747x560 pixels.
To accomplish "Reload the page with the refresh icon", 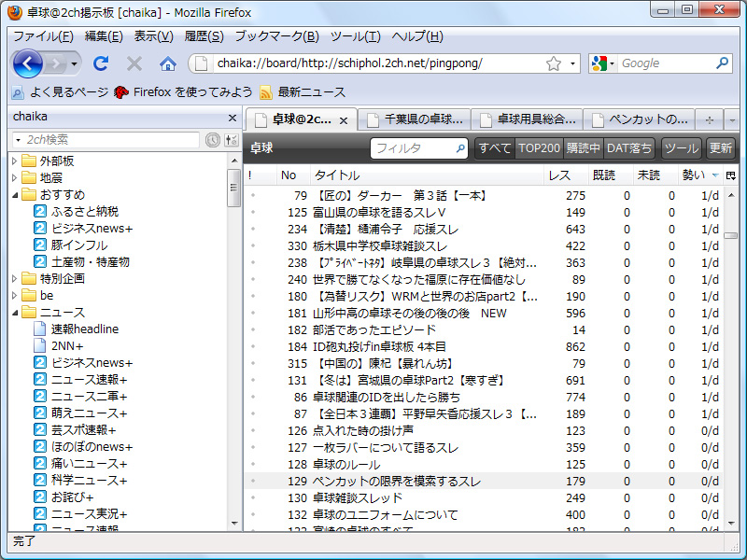I will tap(101, 63).
